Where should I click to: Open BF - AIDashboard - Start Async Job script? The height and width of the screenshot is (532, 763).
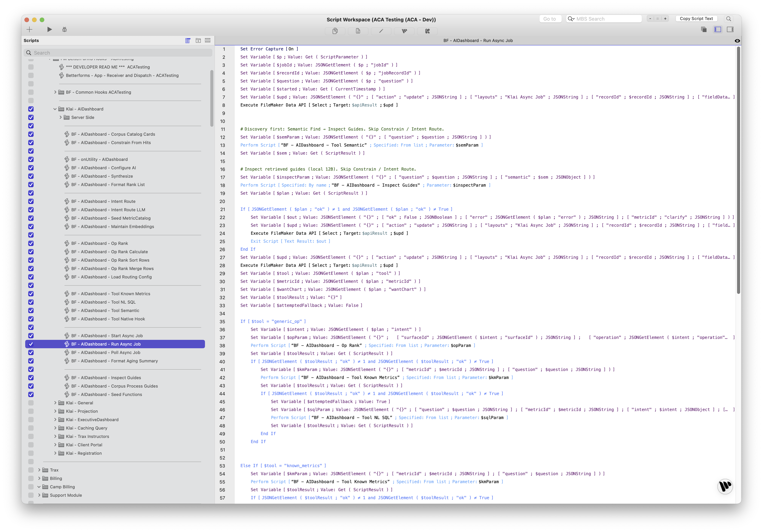[107, 336]
